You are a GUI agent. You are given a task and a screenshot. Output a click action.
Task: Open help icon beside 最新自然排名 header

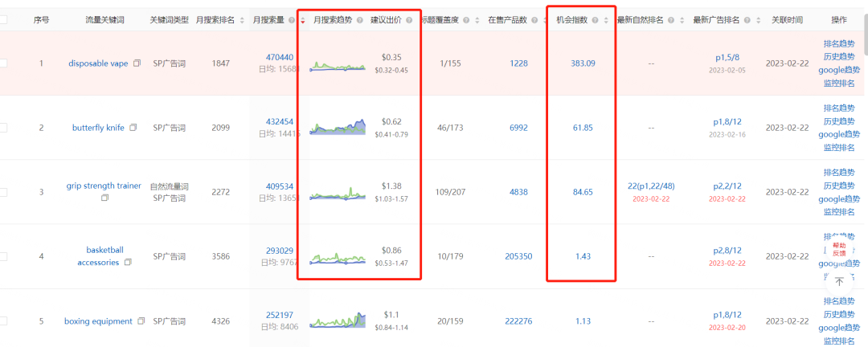pyautogui.click(x=670, y=20)
